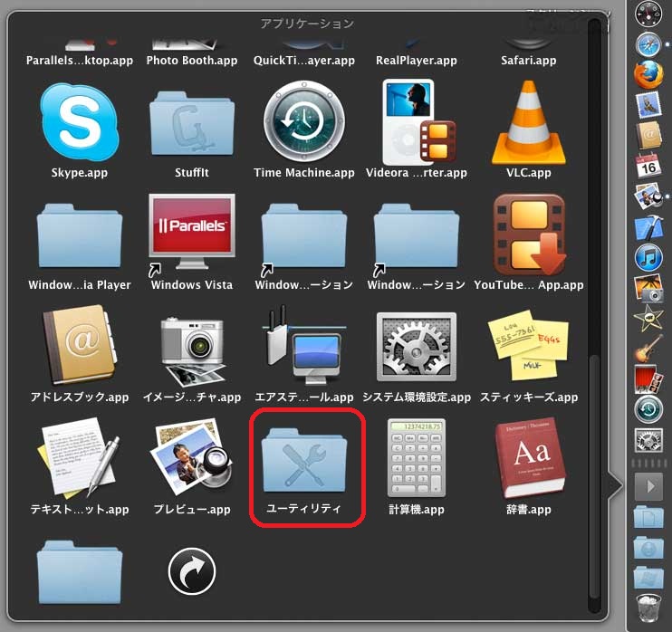Open アドレスブック.app address book in the grid

tap(80, 347)
